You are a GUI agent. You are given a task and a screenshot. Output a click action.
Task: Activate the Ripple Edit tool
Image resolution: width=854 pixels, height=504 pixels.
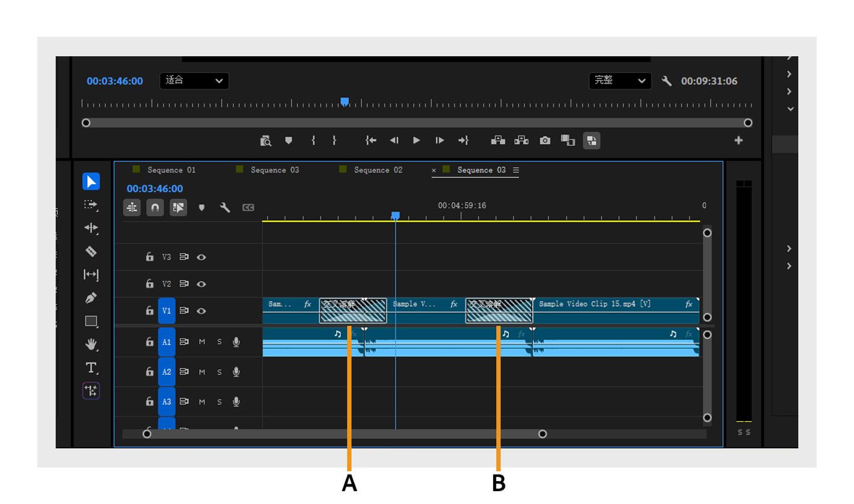tap(91, 228)
